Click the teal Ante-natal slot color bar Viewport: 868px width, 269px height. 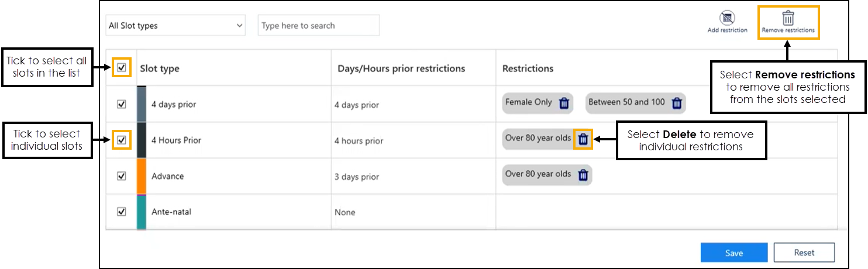141,212
